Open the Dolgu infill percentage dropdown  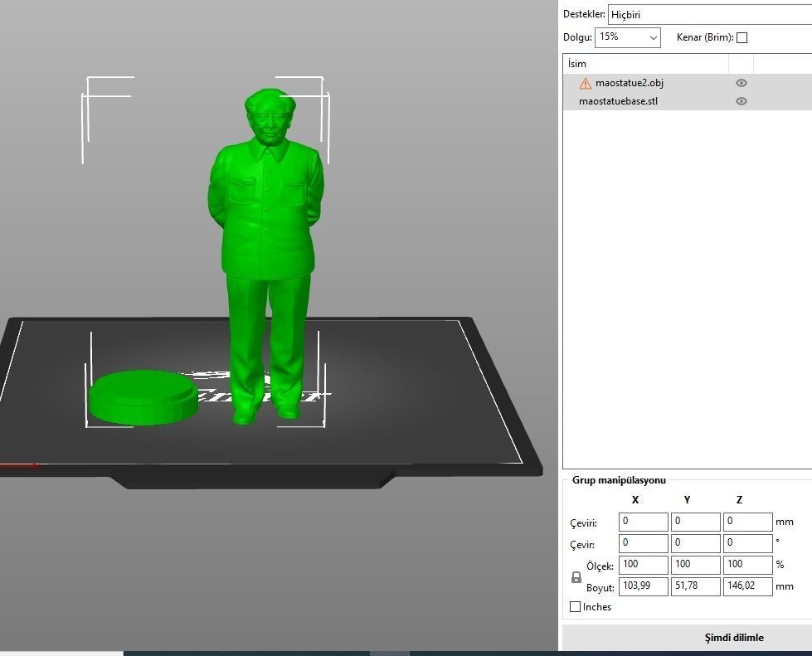click(x=627, y=37)
